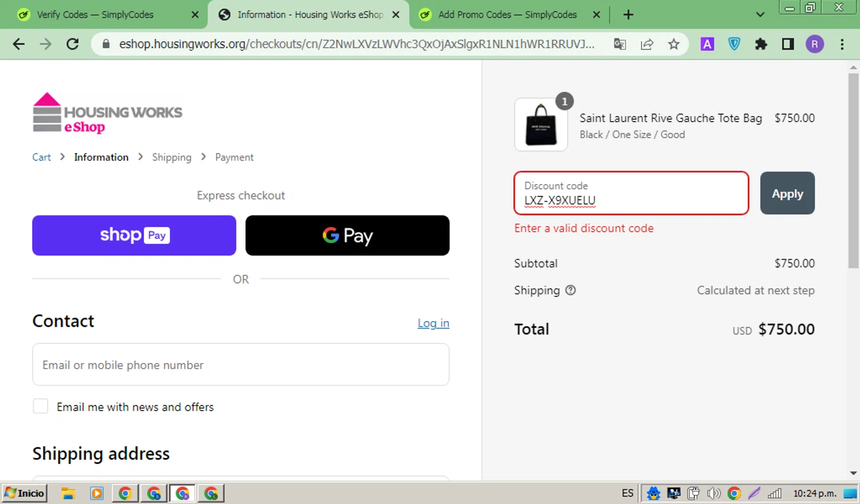Click the Log in link
This screenshot has height=504, width=860.
point(433,323)
